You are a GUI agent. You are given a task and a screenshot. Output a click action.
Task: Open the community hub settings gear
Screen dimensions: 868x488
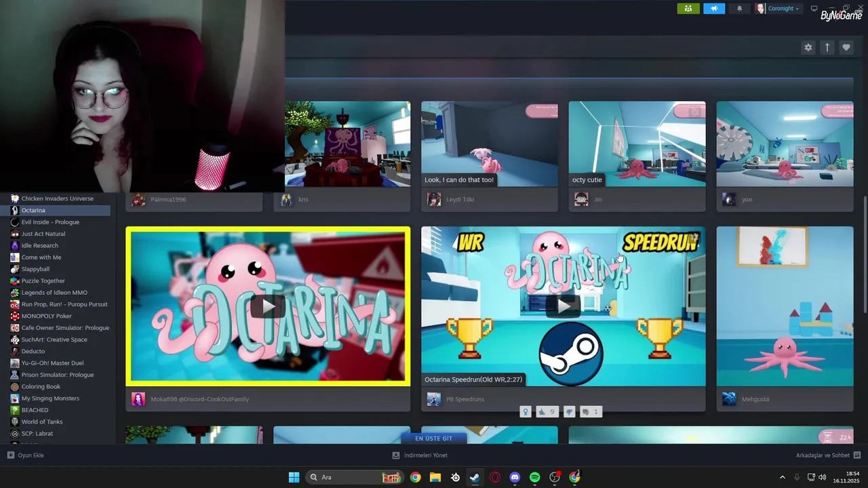click(808, 47)
